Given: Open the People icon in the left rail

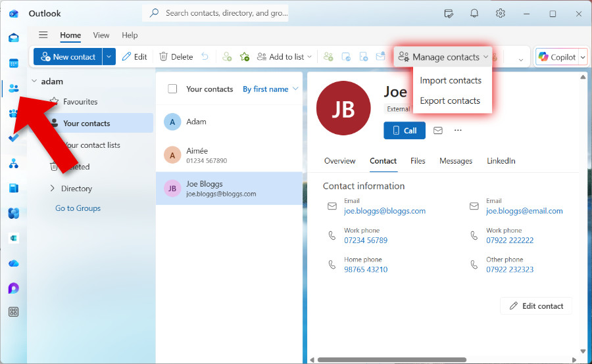Looking at the screenshot, I should pos(14,88).
